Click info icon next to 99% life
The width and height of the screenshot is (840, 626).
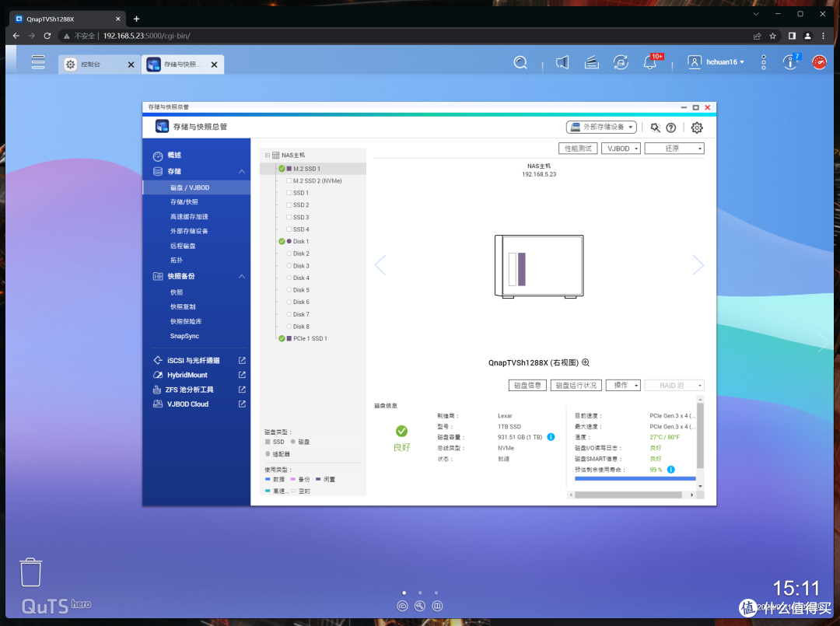670,470
